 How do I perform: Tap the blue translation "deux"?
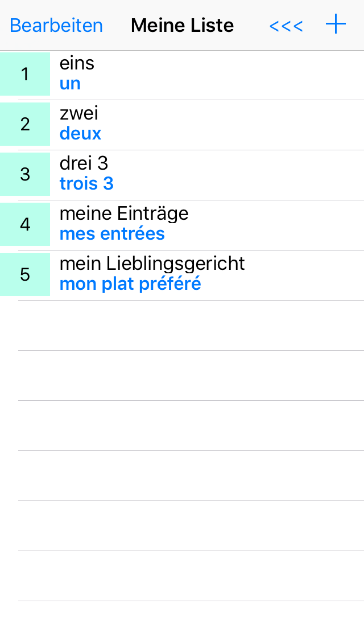tap(80, 134)
